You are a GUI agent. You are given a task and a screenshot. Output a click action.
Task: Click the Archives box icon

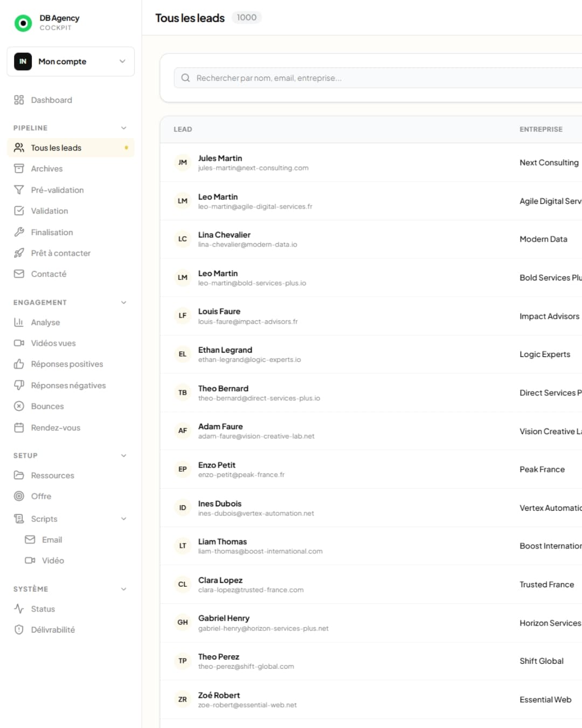click(19, 169)
